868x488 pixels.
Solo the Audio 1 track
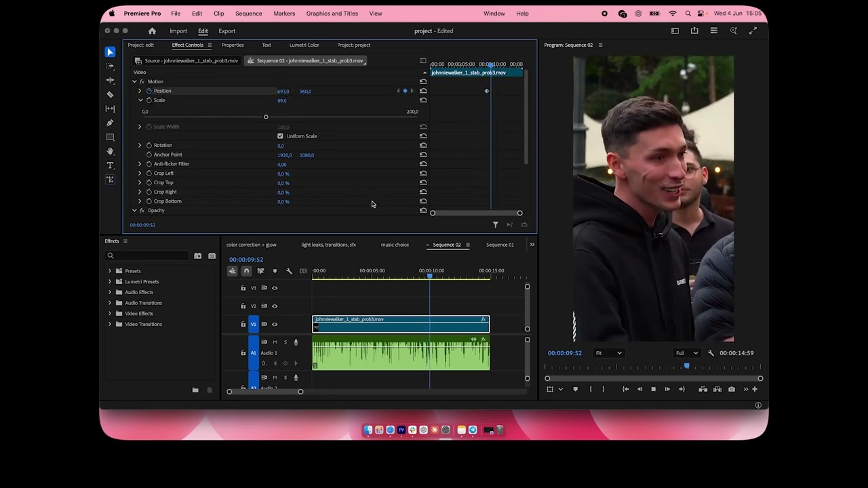coord(285,342)
